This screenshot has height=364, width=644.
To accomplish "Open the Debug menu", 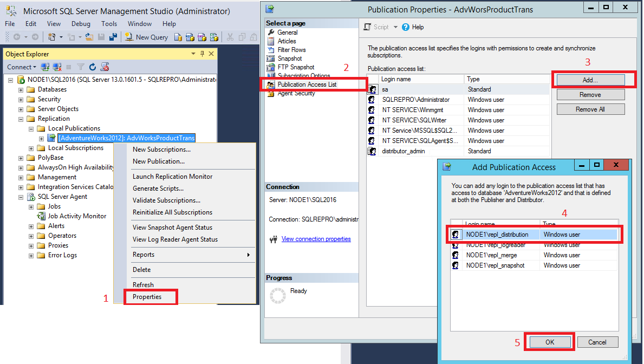I will pos(80,23).
